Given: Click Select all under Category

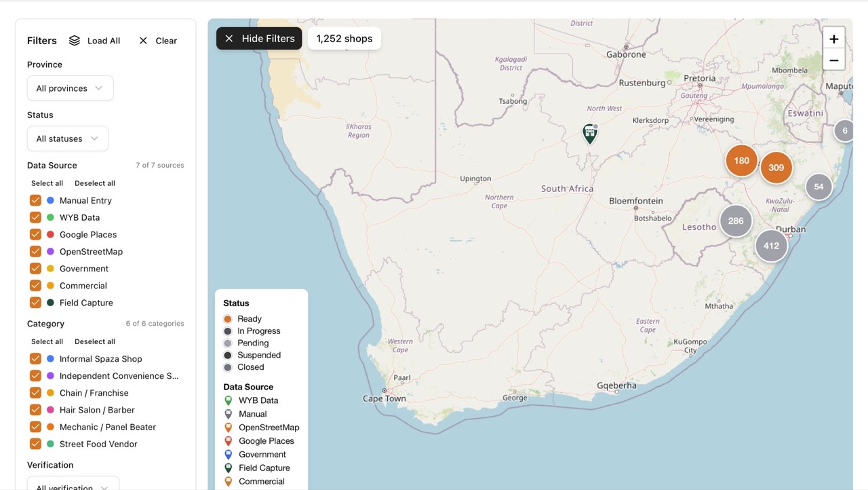Looking at the screenshot, I should click(47, 341).
